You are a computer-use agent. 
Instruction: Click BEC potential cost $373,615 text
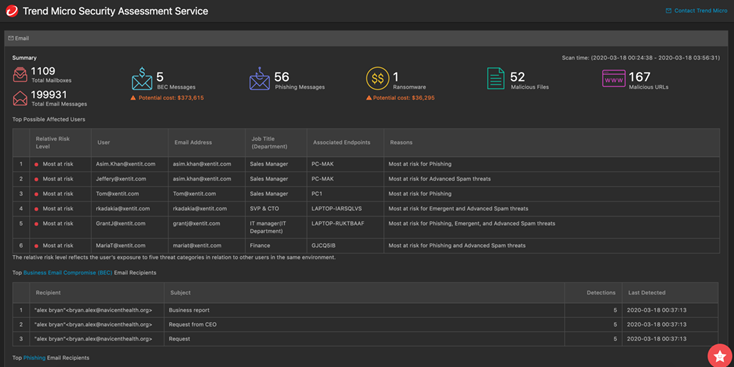171,98
